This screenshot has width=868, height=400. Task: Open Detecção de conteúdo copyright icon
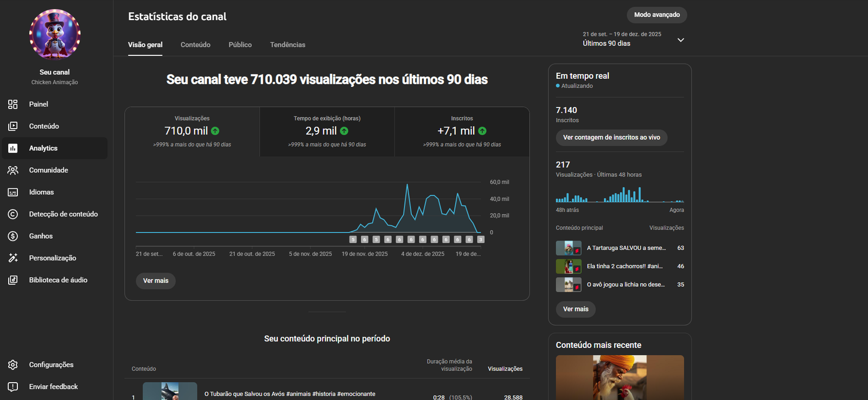(x=13, y=214)
